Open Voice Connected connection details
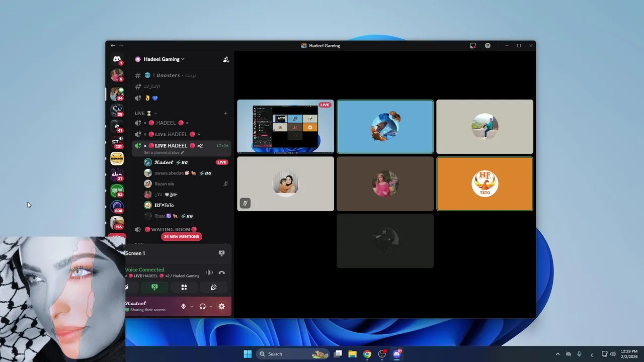The width and height of the screenshot is (644, 362). tap(145, 269)
